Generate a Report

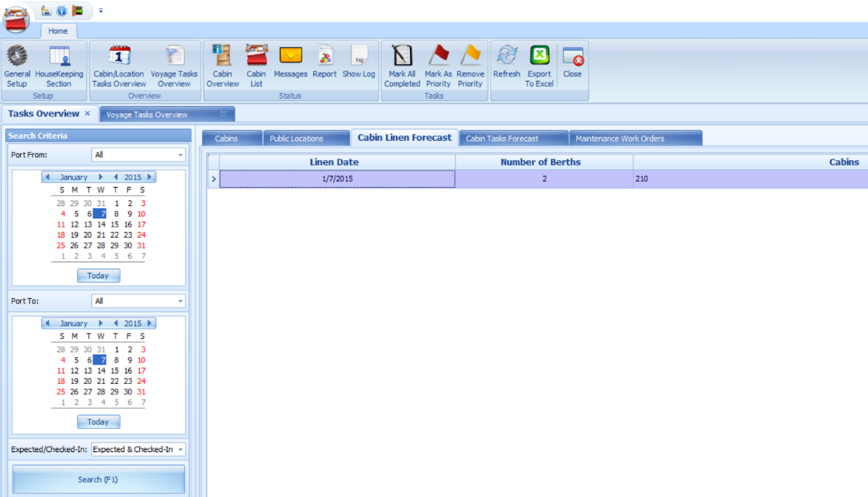coord(324,66)
